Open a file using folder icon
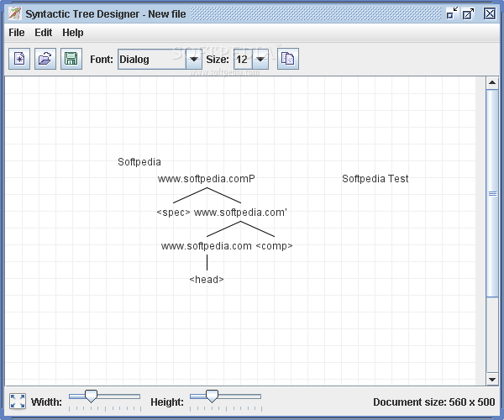This screenshot has width=504, height=420. tap(45, 59)
